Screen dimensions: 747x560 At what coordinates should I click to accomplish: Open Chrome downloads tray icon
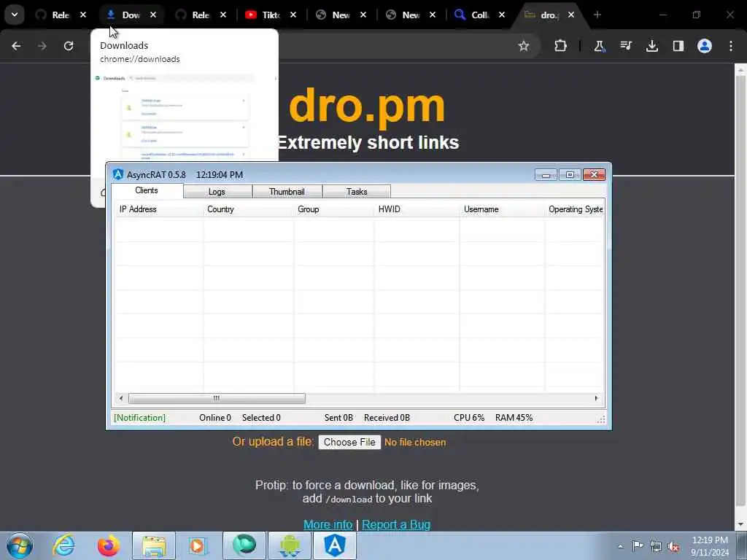pos(651,46)
